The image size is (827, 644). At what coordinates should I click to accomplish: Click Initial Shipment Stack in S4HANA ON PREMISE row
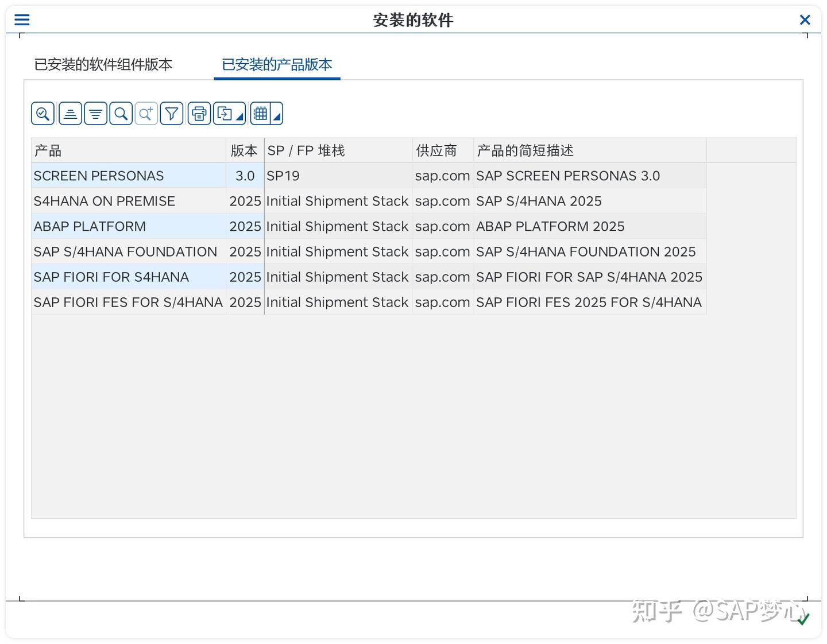338,201
